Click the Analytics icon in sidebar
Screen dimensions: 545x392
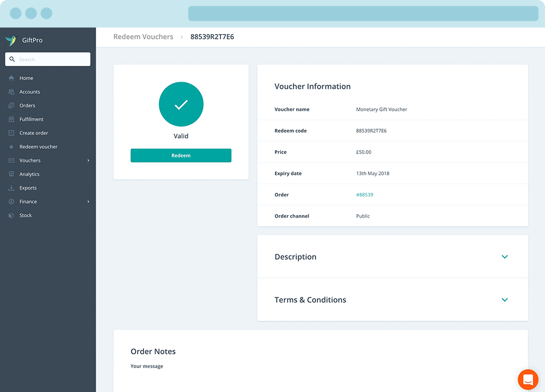tap(12, 174)
